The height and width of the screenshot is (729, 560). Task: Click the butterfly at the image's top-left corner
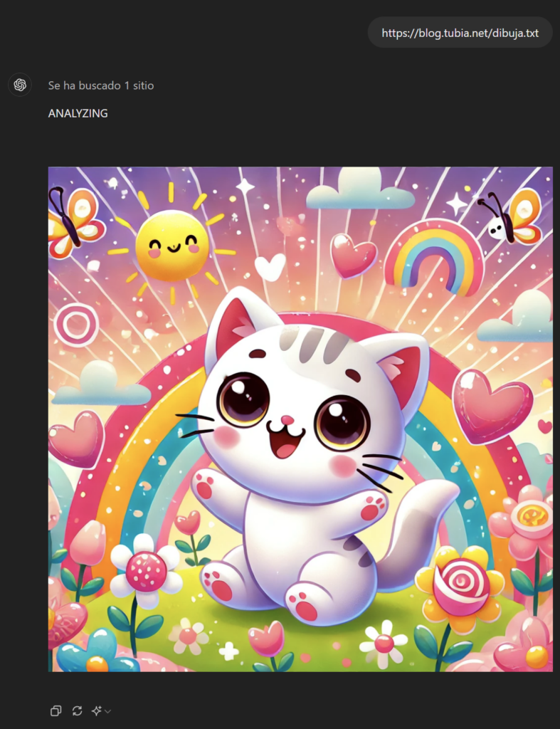pos(74,222)
